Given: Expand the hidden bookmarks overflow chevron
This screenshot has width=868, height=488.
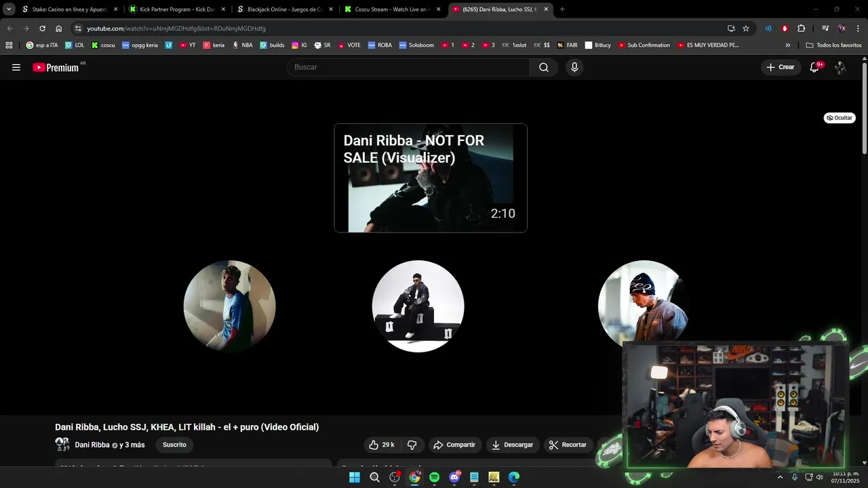Looking at the screenshot, I should coord(788,45).
